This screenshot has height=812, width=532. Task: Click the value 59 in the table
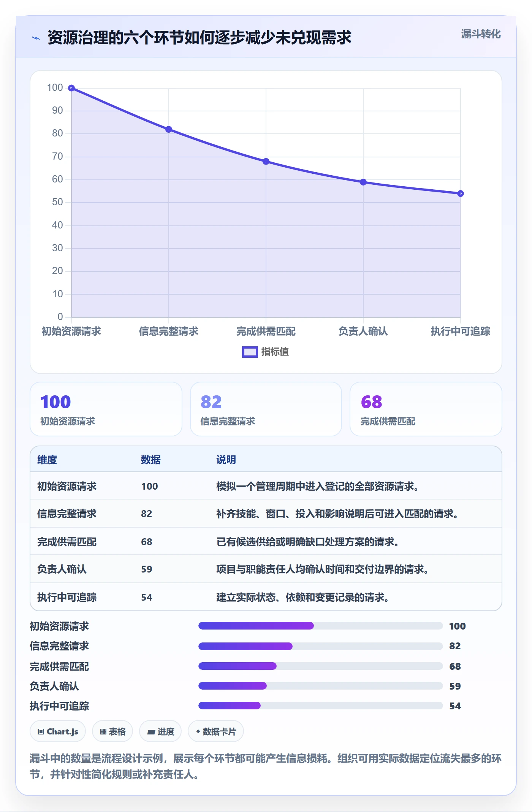coord(147,569)
